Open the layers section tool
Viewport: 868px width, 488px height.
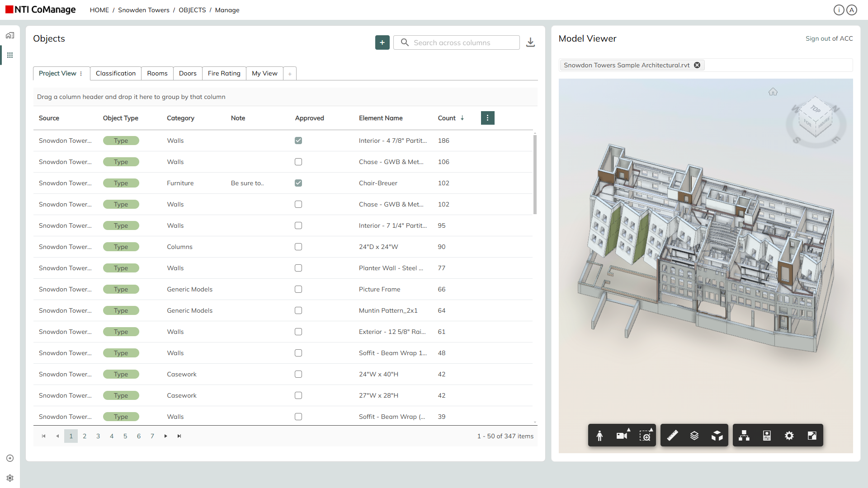click(x=694, y=436)
